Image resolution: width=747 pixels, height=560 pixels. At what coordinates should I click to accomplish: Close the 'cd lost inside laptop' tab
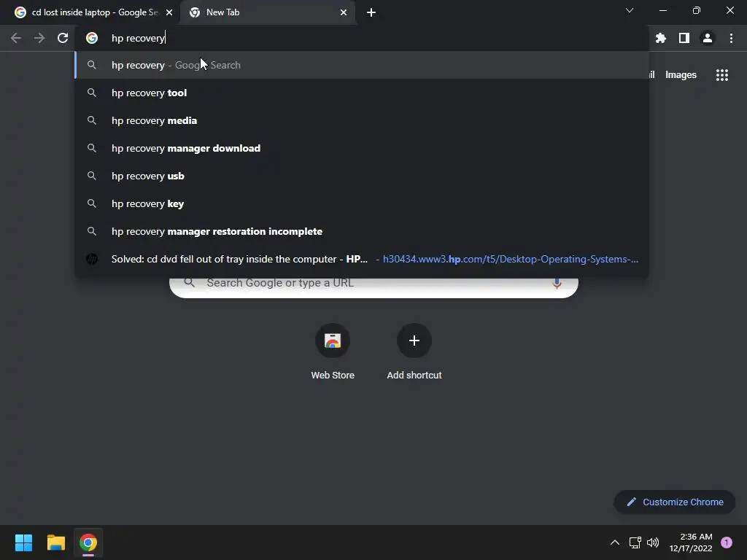(x=169, y=12)
